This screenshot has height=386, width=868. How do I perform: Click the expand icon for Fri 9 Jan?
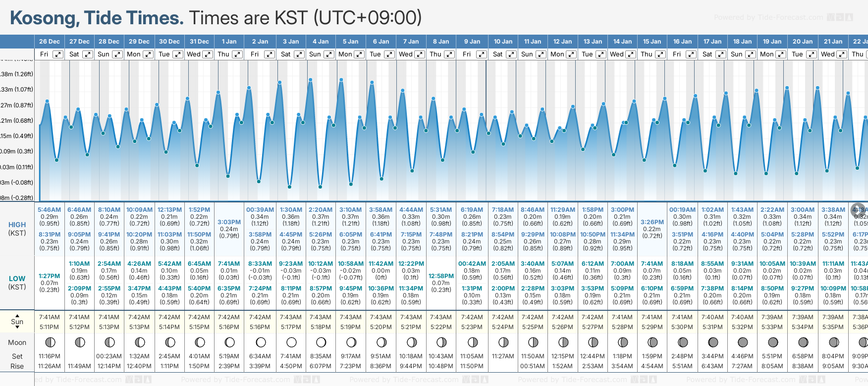481,54
